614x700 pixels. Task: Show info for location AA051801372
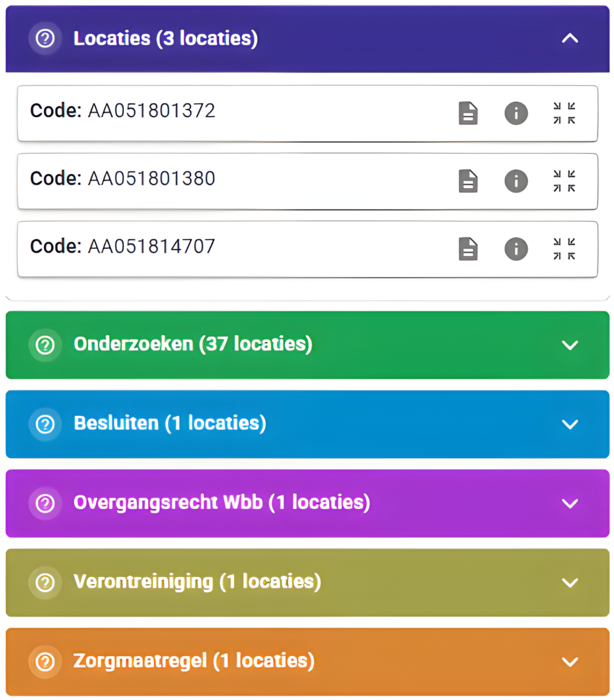516,113
